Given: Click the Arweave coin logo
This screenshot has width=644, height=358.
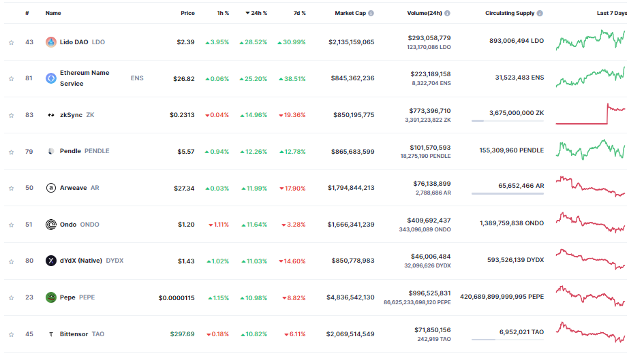Looking at the screenshot, I should [x=51, y=188].
